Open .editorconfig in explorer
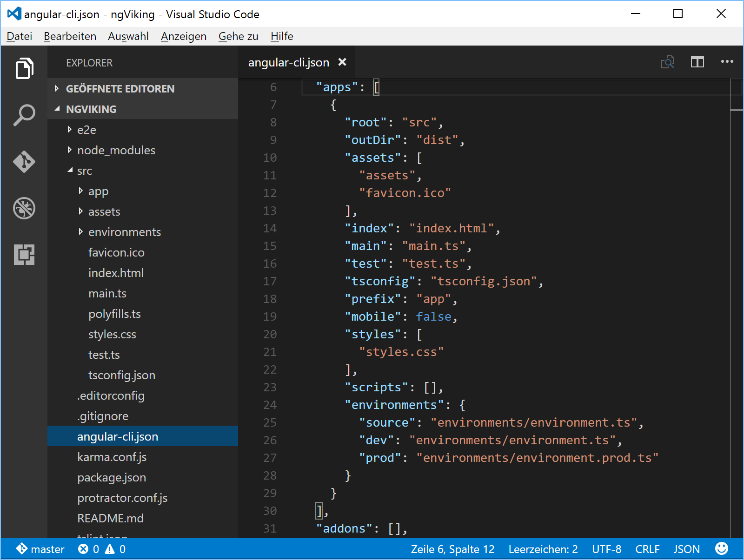Image resolution: width=744 pixels, height=560 pixels. tap(143, 395)
